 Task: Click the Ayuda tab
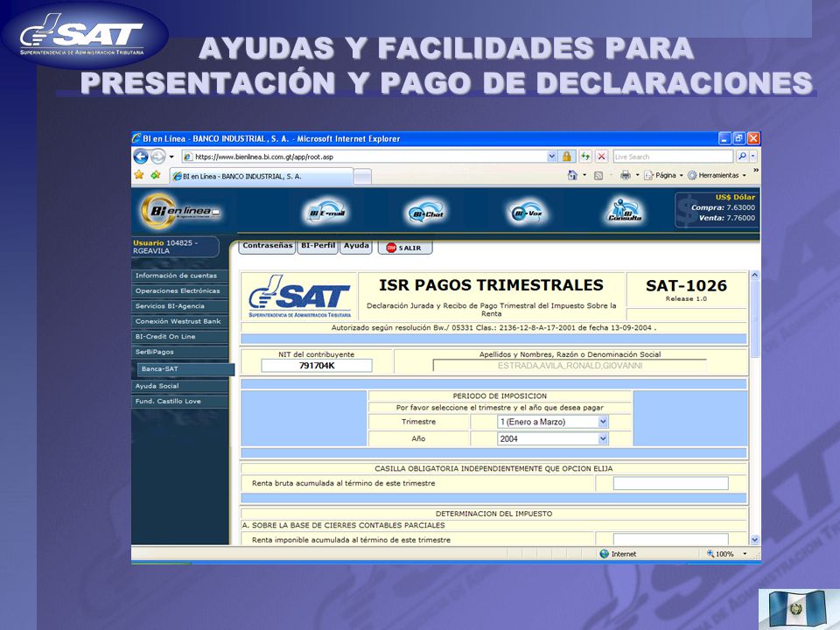(356, 246)
